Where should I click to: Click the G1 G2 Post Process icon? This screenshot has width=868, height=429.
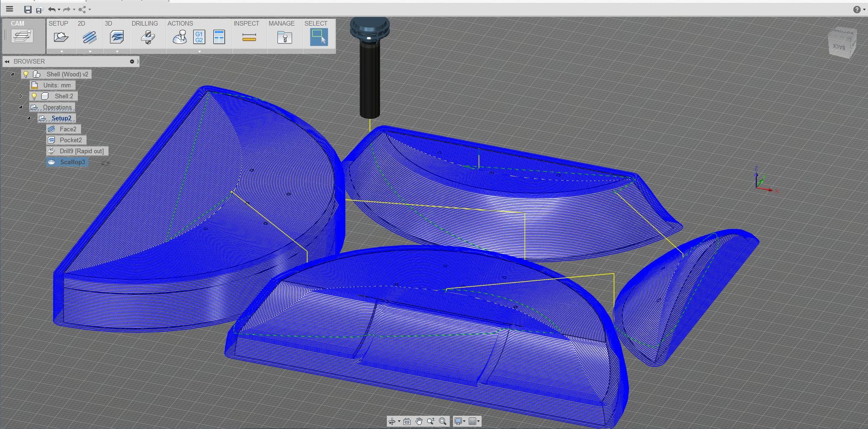(x=199, y=37)
